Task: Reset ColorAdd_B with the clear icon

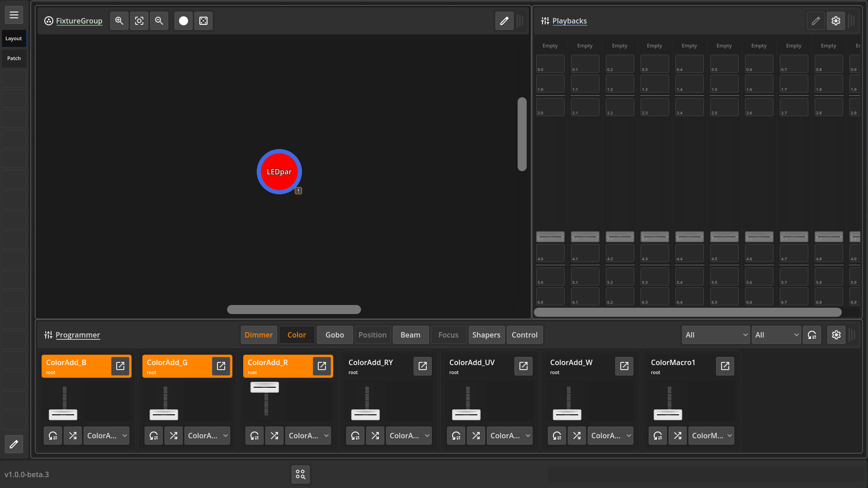Action: coord(53,436)
